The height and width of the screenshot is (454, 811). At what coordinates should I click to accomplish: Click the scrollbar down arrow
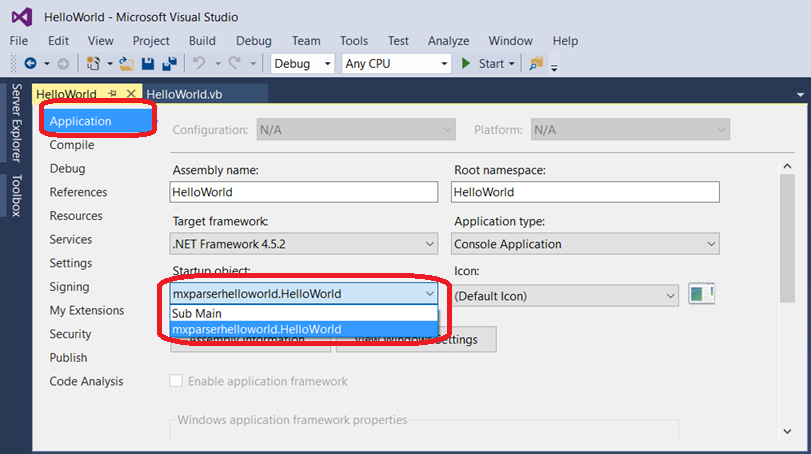(787, 431)
